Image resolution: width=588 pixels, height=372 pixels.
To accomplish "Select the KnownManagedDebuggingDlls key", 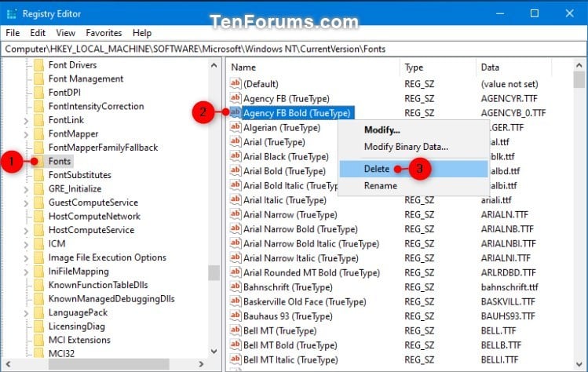I will pyautogui.click(x=111, y=299).
